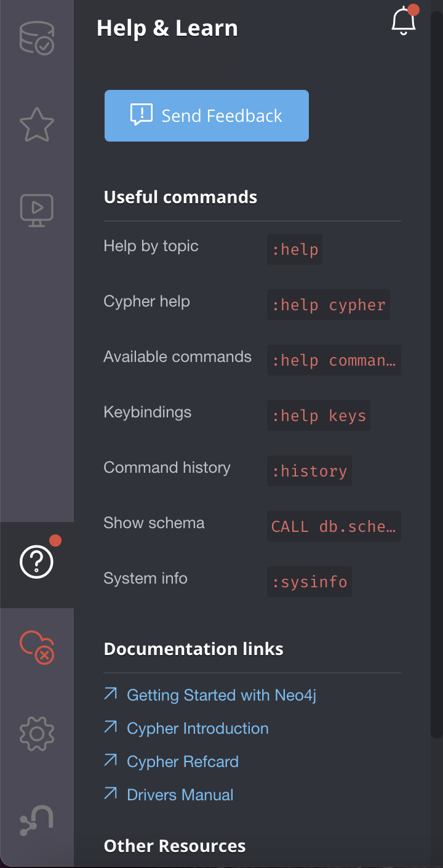Select the Help & Learn question mark icon
This screenshot has width=443, height=868.
coord(37,562)
